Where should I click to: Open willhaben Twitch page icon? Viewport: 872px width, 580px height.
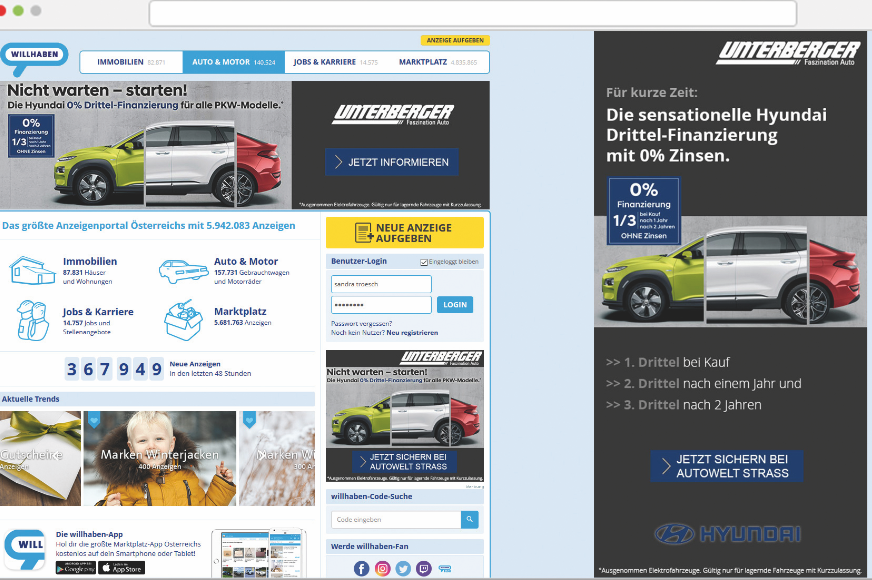(x=424, y=568)
